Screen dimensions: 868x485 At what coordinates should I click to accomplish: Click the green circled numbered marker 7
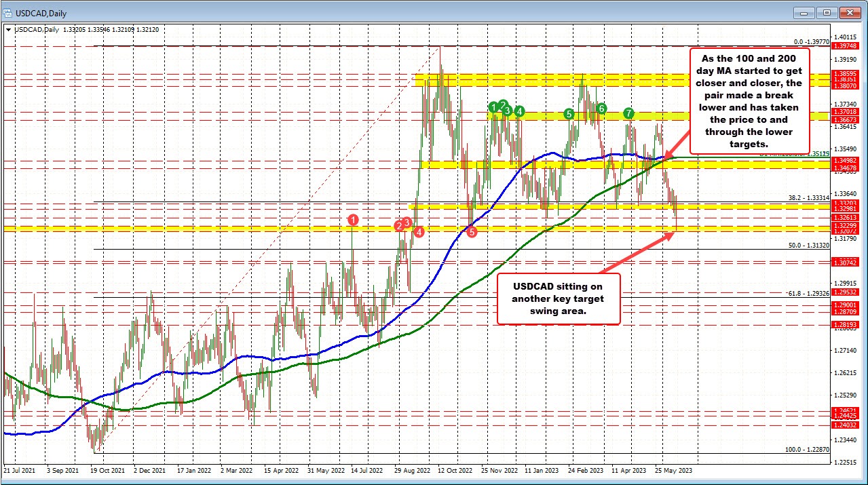click(x=628, y=114)
